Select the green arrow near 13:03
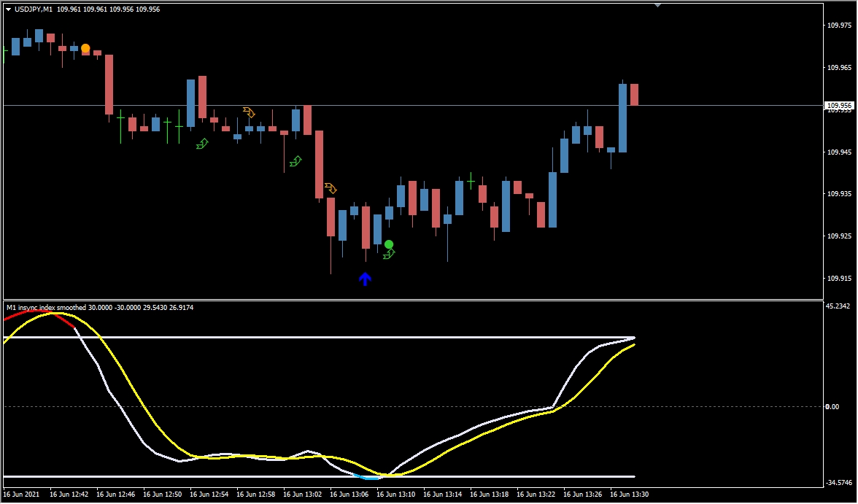The image size is (858, 504). (295, 161)
